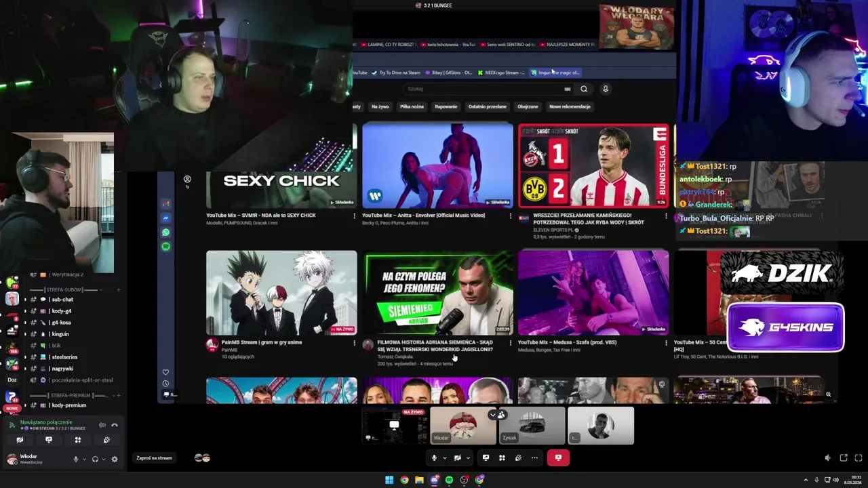This screenshot has height=488, width=868.
Task: Open Discord user settings gear
Action: pyautogui.click(x=114, y=459)
